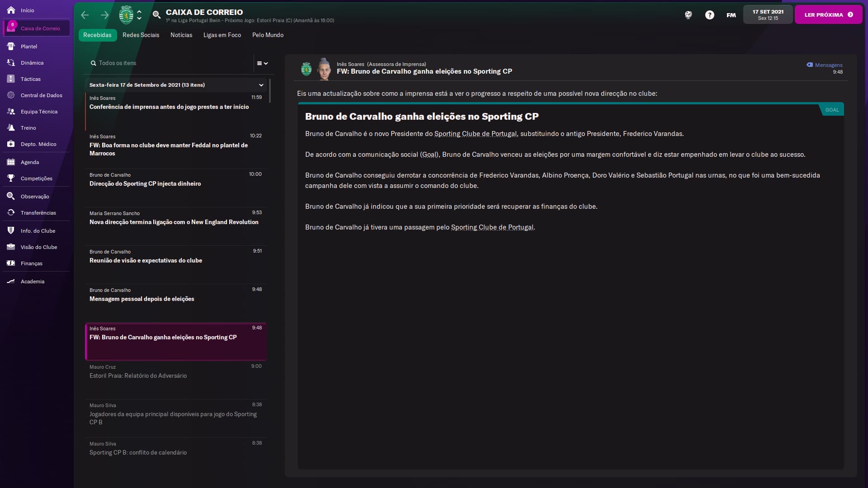Screen dimensions: 868x488
Task: Open the inbox list filter options dropdown
Action: pos(262,63)
